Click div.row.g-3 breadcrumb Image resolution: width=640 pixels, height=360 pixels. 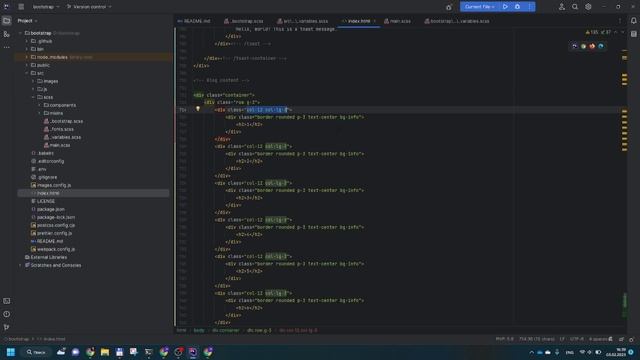(259, 330)
